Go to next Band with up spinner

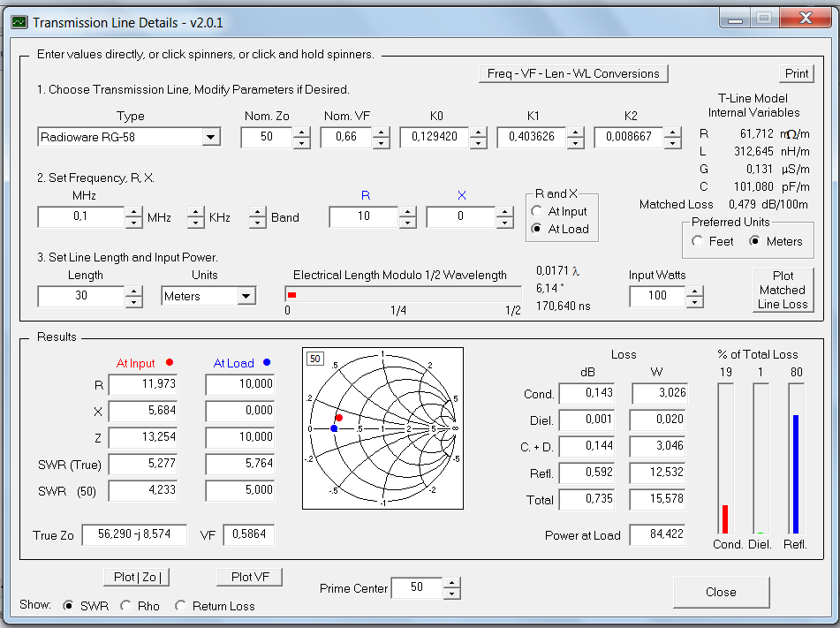coord(258,212)
